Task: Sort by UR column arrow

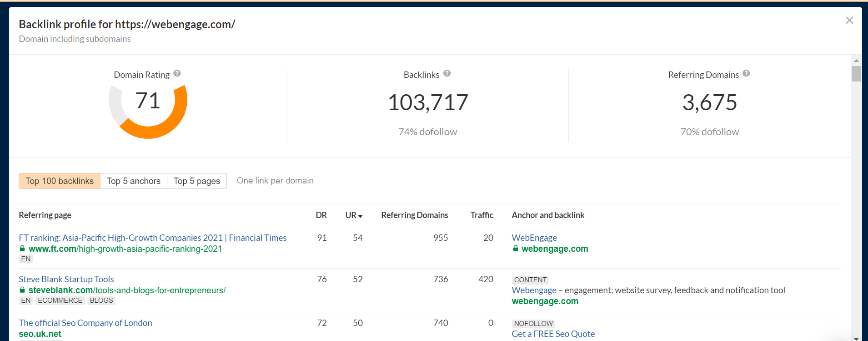Action: coord(360,216)
